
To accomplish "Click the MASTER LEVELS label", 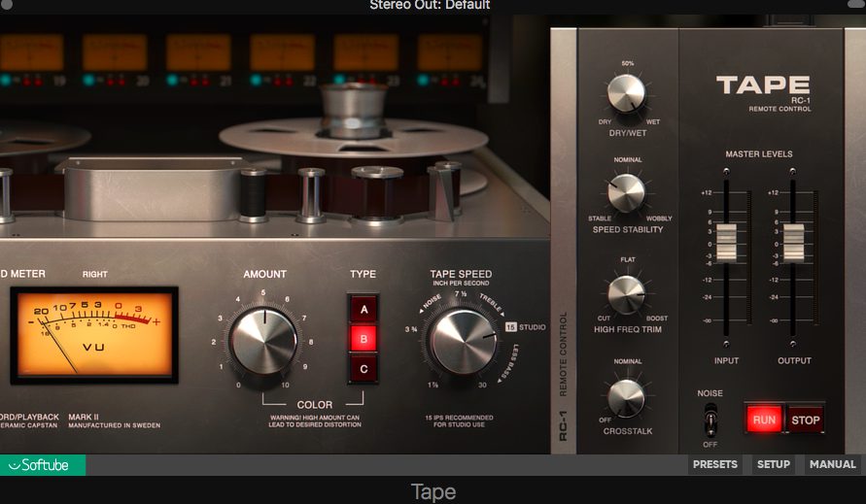I will [759, 154].
